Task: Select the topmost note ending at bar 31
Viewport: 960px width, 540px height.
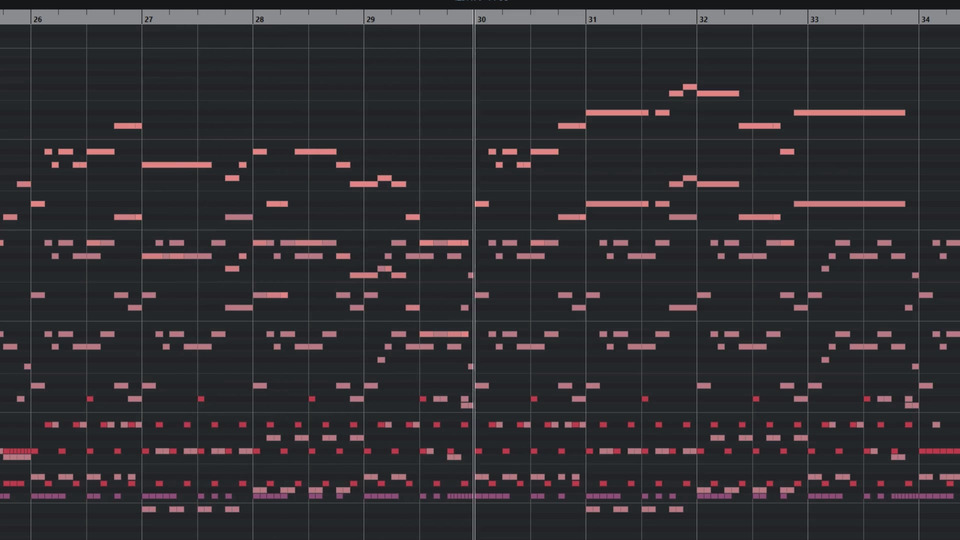Action: pos(572,126)
